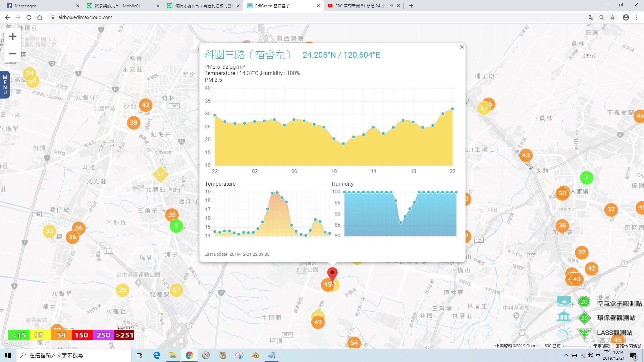Click the 回報地圖錯誤 report link
This screenshot has height=362, width=644.
pyautogui.click(x=628, y=346)
